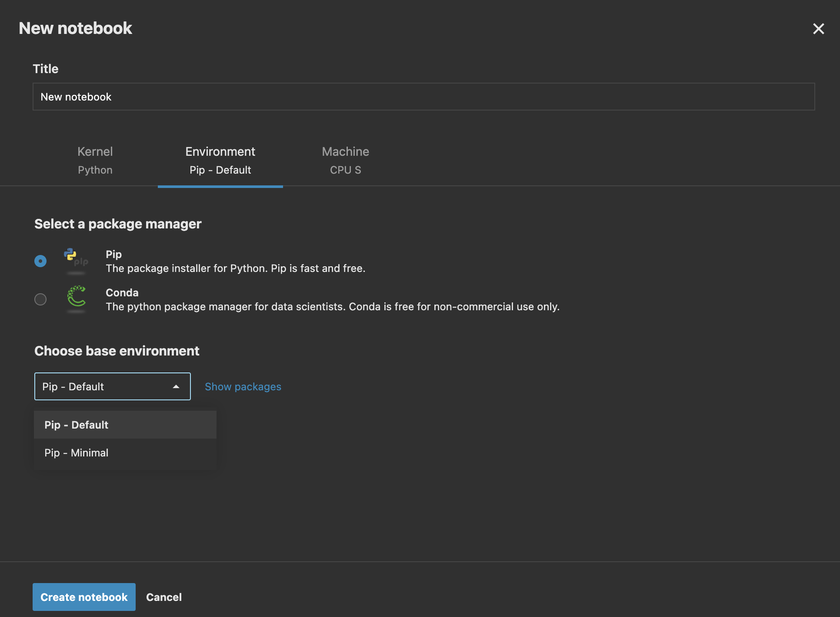Enable Conda by clicking its label
This screenshot has width=840, height=617.
coord(122,292)
